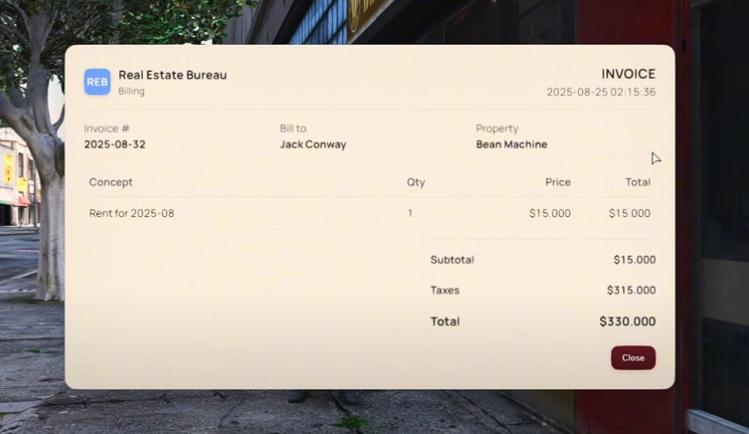Select the timestamp 2025-08-25 02:15:36
Screen dimensions: 749x434
point(601,92)
